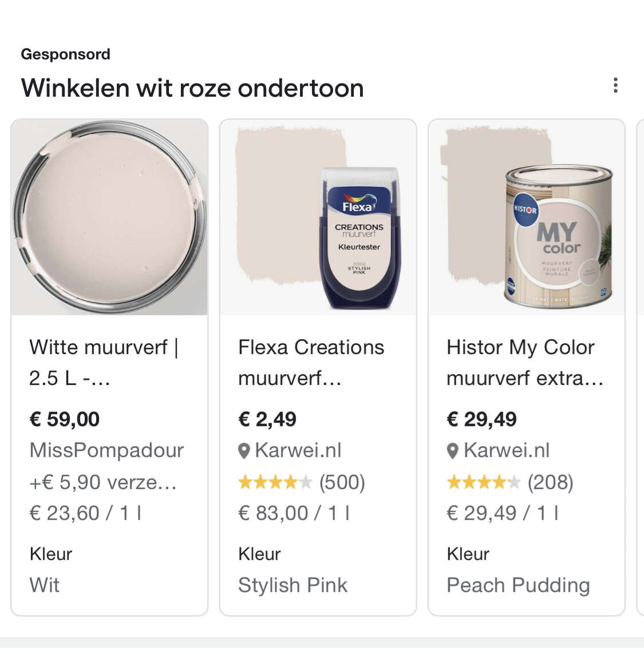Click the Histor star rating

click(484, 482)
